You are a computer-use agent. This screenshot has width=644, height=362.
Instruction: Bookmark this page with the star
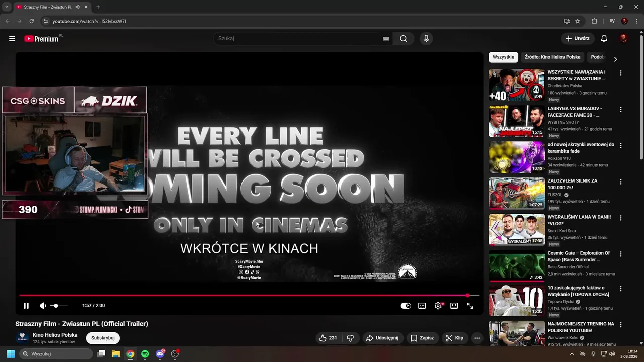578,21
